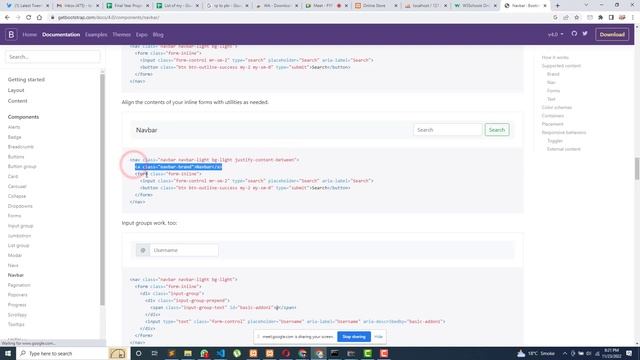Switch to the Online Store tab
Image resolution: width=640 pixels, height=360 pixels.
click(x=375, y=6)
